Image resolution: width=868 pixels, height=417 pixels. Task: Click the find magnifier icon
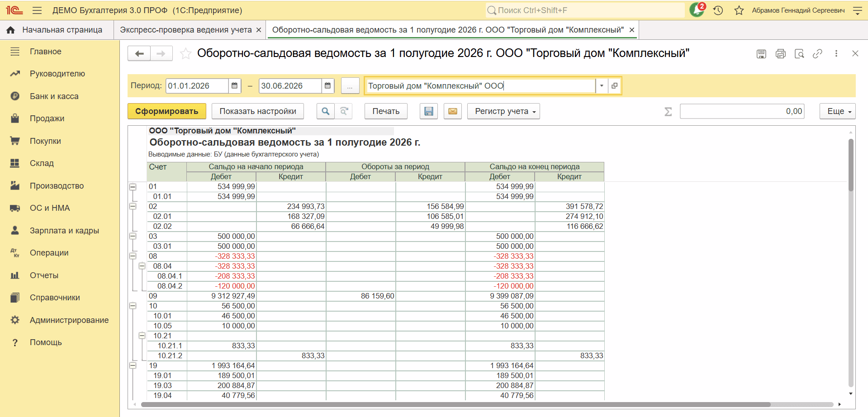326,111
